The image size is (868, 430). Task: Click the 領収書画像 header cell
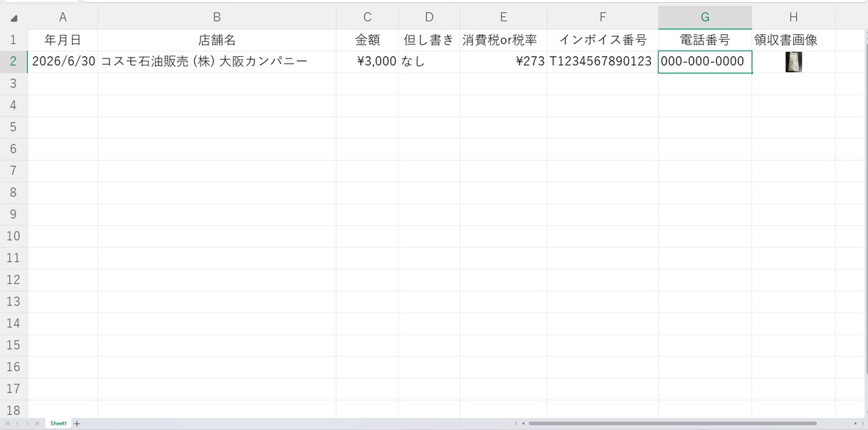(793, 40)
